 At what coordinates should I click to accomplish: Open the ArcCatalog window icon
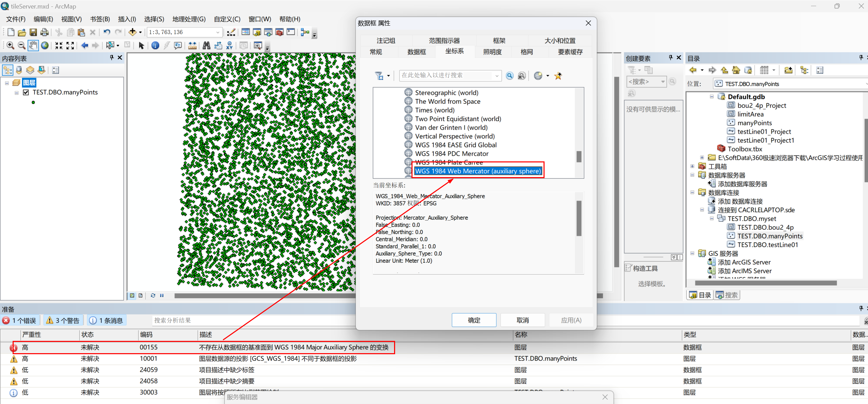pyautogui.click(x=257, y=32)
